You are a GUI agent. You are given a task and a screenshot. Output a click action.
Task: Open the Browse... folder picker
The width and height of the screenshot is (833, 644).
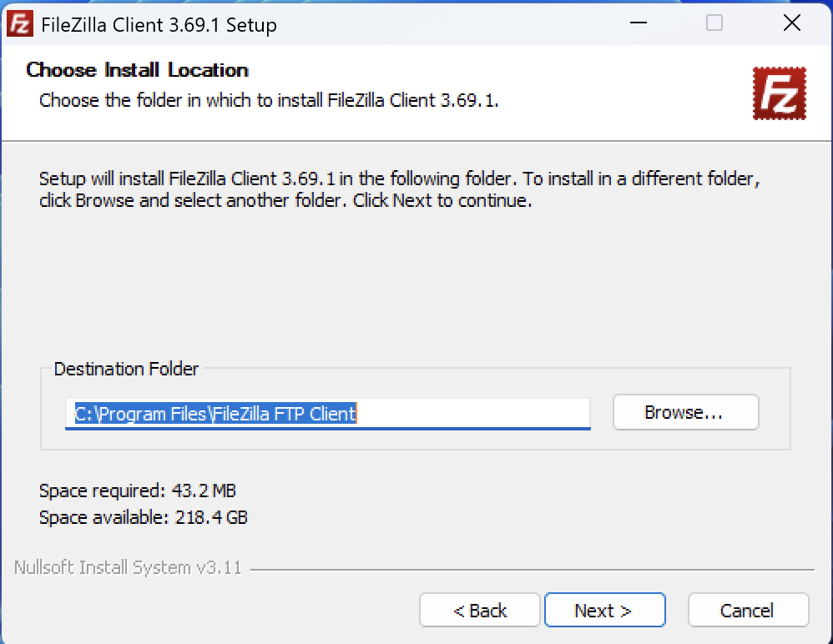click(x=685, y=412)
